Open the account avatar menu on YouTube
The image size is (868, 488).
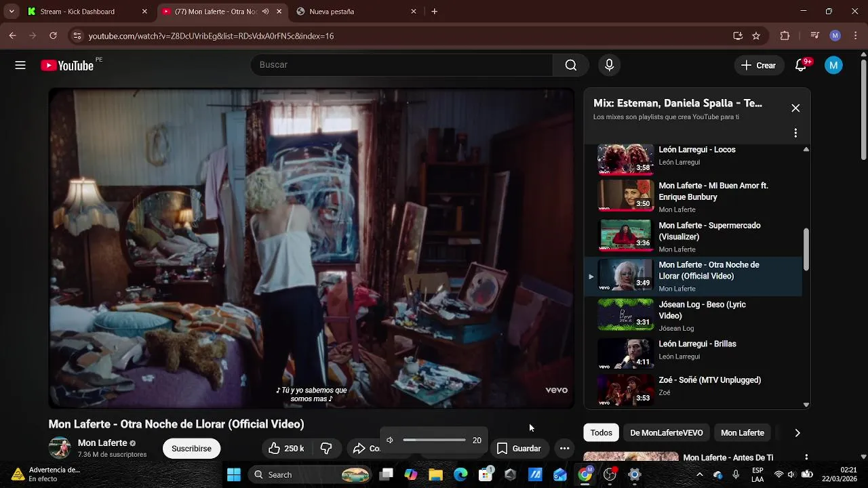(x=833, y=65)
